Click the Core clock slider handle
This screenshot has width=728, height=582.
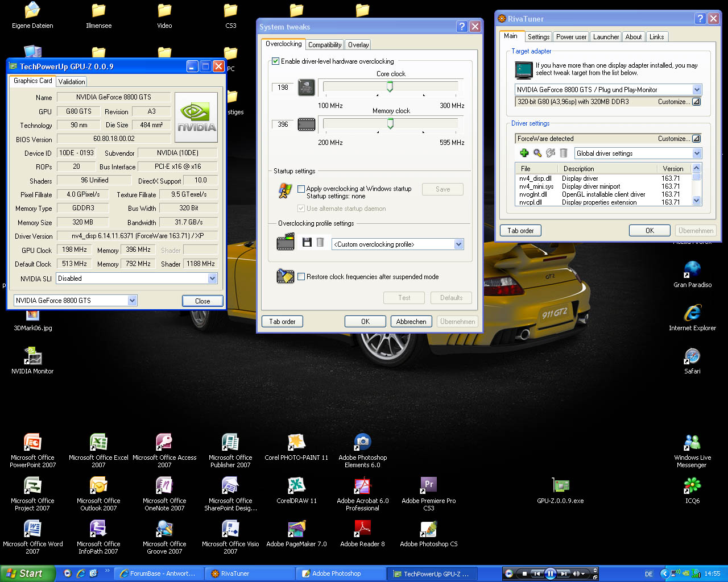[390, 86]
